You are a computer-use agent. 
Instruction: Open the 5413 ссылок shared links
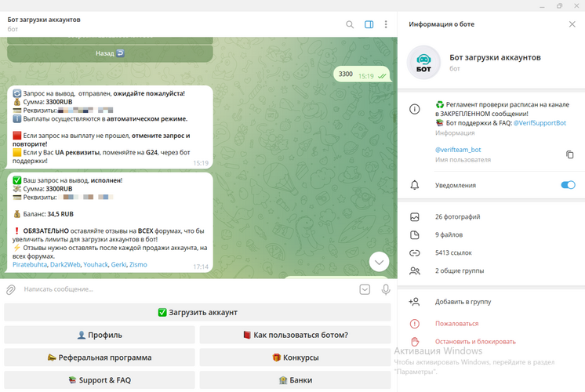(452, 253)
